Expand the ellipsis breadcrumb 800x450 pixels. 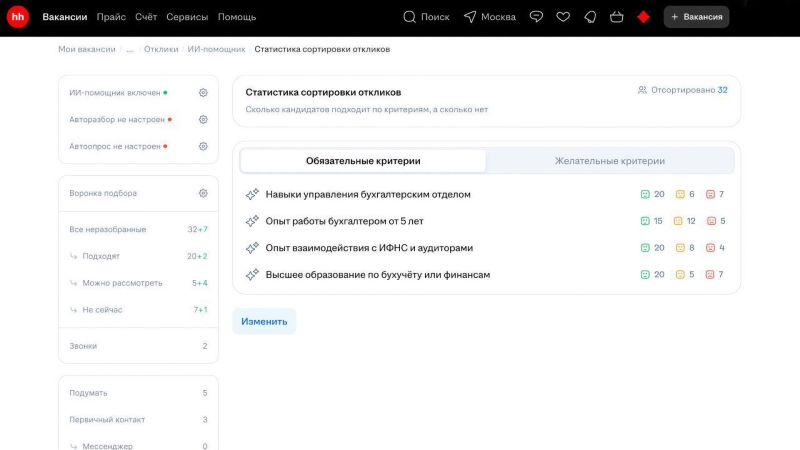pos(130,49)
